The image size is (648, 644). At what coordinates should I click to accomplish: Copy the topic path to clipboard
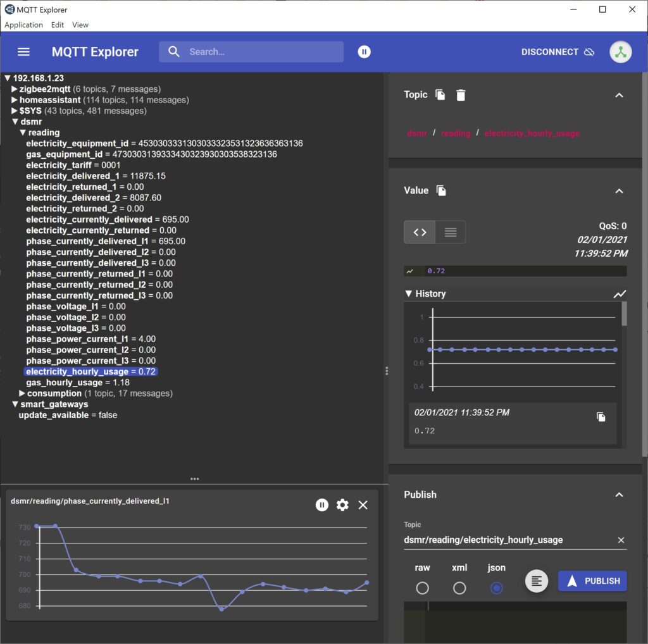pyautogui.click(x=440, y=95)
